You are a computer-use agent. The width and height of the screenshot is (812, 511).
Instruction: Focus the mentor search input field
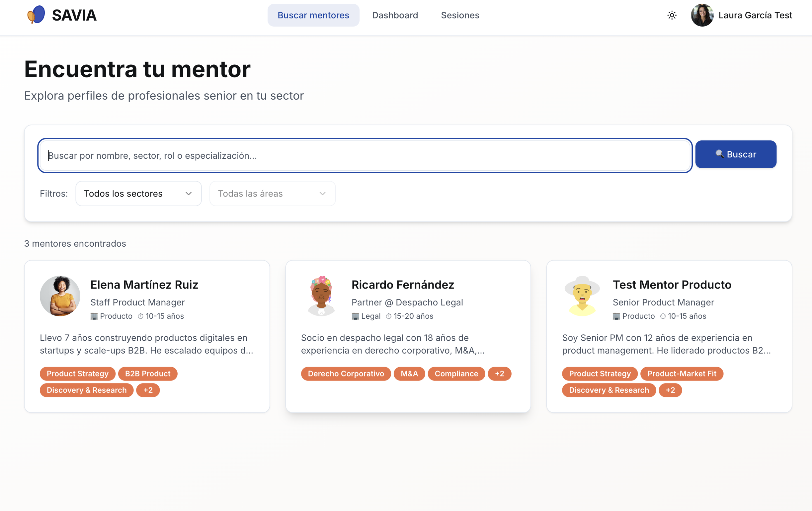[x=364, y=156]
